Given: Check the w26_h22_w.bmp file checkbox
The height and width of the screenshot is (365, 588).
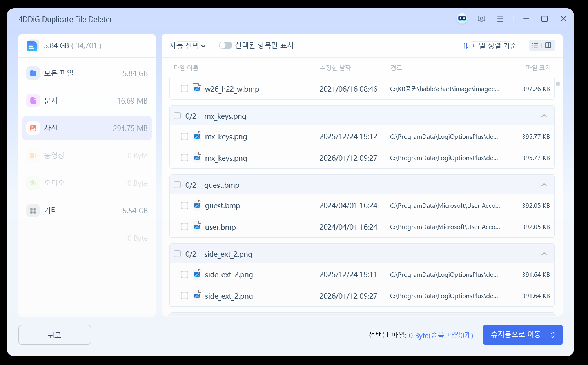Looking at the screenshot, I should [x=185, y=89].
